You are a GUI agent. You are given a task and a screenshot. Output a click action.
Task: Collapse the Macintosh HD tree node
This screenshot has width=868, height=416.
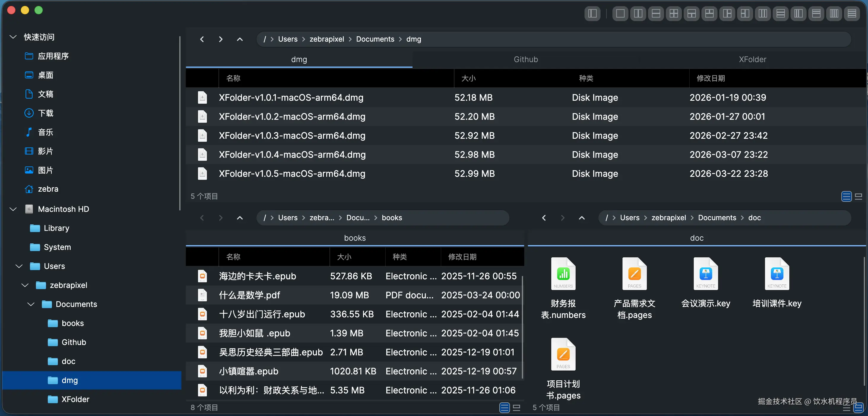point(13,209)
